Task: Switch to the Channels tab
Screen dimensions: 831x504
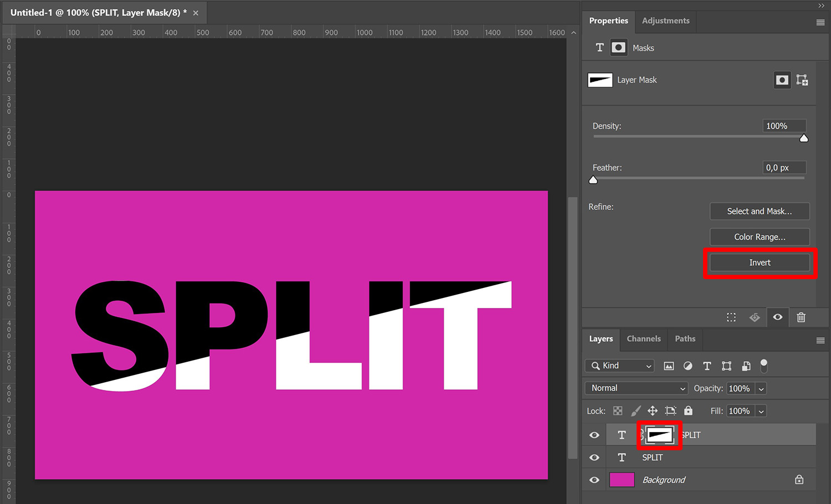Action: [x=643, y=338]
